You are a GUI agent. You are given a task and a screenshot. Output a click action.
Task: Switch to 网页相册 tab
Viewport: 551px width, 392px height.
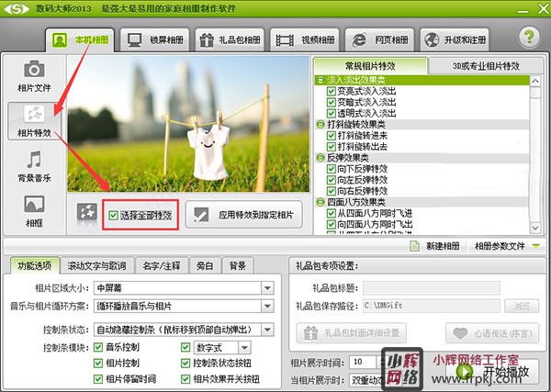pos(379,40)
